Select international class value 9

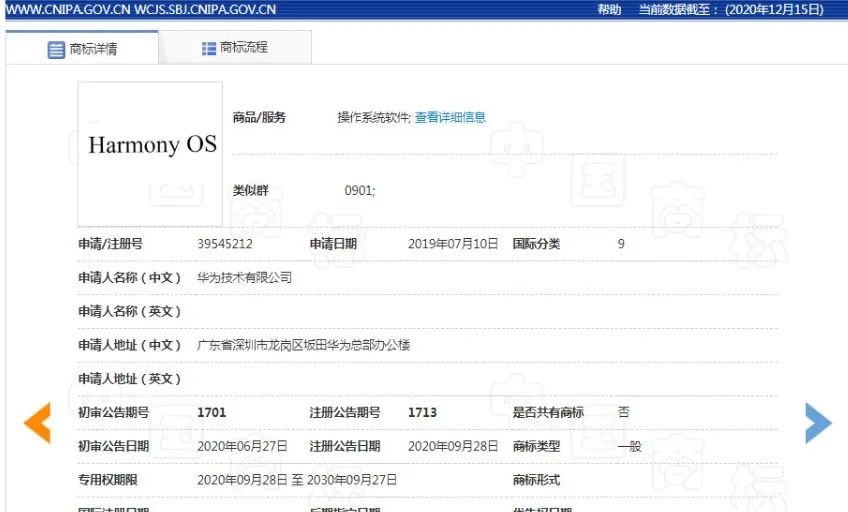tap(621, 244)
